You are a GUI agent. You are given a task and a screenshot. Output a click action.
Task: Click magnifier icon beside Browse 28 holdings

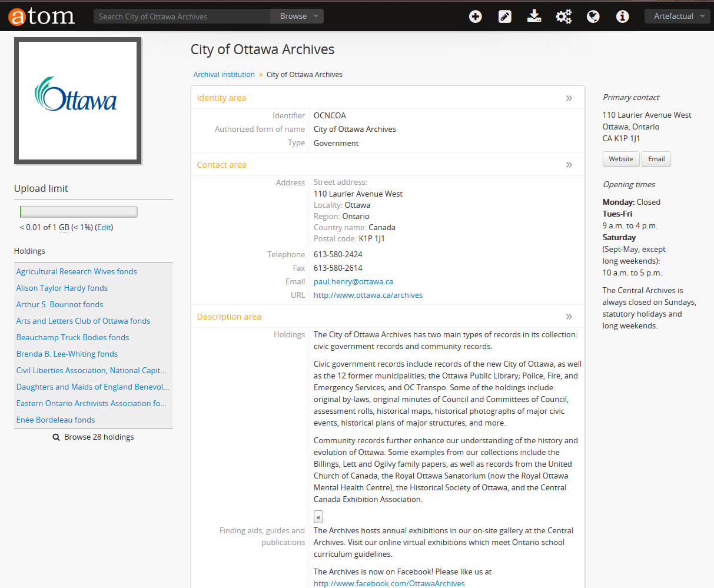tap(57, 437)
